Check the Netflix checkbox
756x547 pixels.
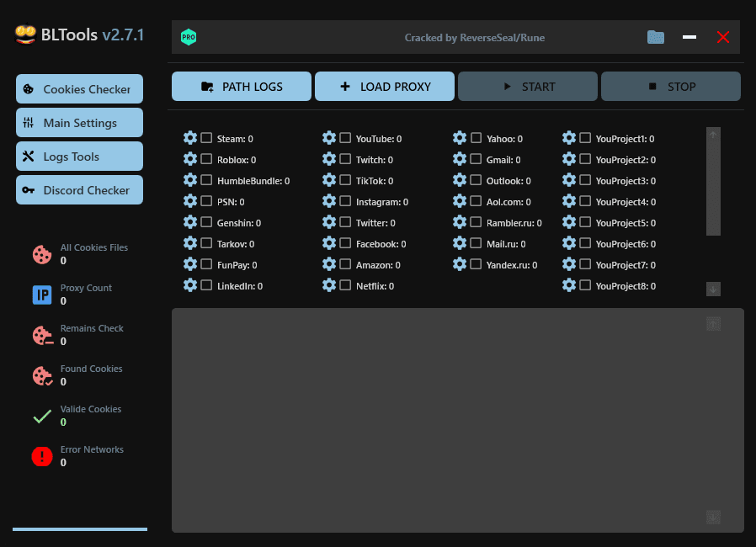click(x=343, y=285)
